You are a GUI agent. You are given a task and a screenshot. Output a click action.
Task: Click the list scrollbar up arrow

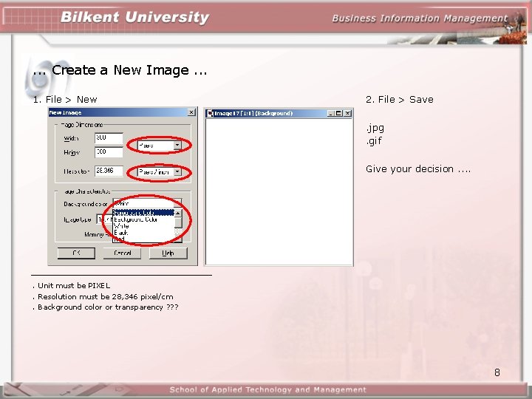click(x=178, y=213)
